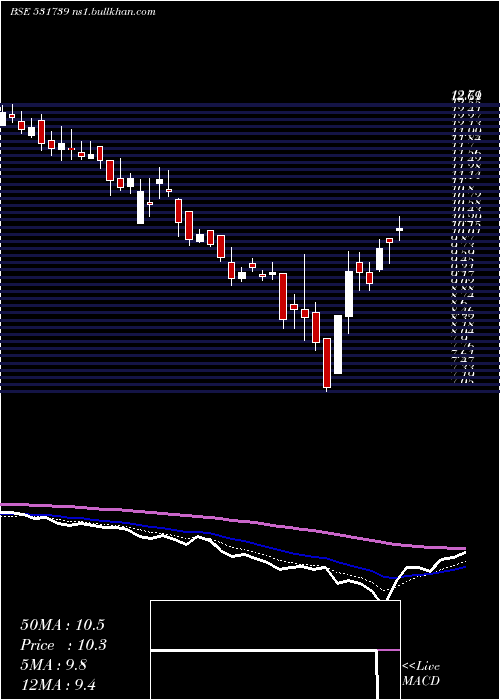Image resolution: width=500 pixels, height=700 pixels.
Task: Click the '<<Live MACD' label
Action: pyautogui.click(x=421, y=674)
